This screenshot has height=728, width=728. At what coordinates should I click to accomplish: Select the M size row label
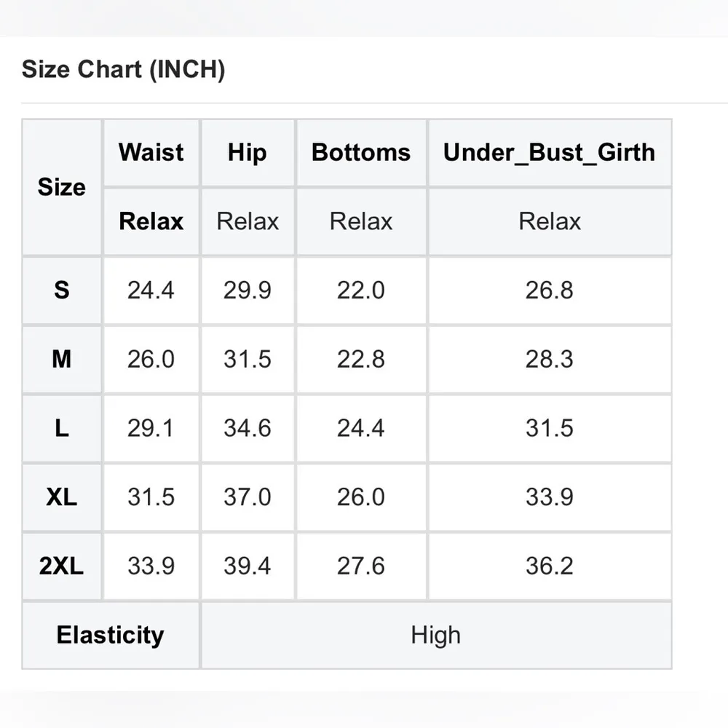[x=62, y=359]
